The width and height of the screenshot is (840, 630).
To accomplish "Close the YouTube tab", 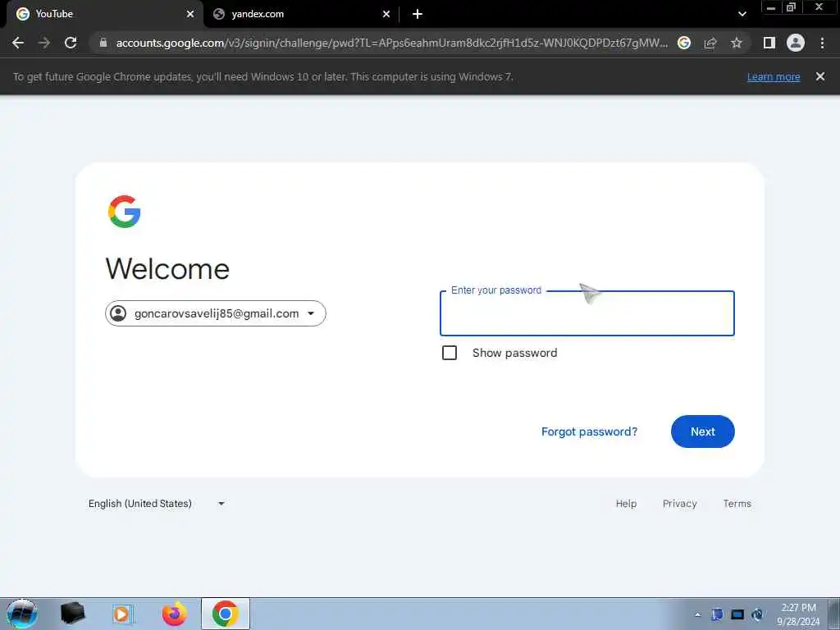I will coord(190,14).
